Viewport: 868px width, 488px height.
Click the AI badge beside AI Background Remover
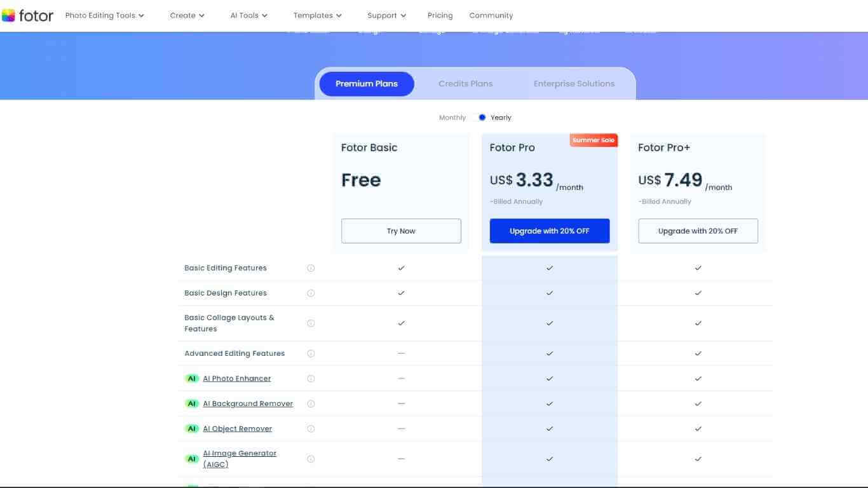pyautogui.click(x=192, y=403)
